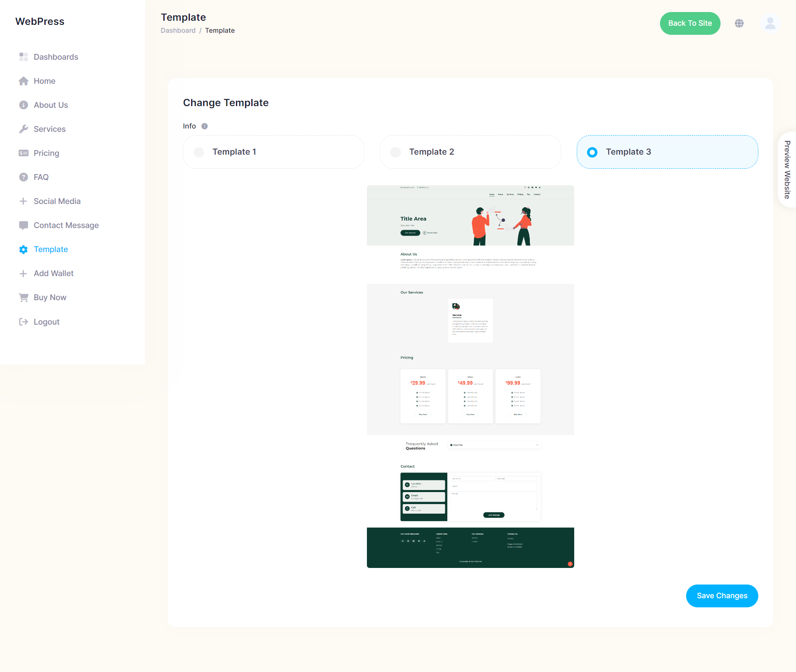Click the Dashboard breadcrumb link
This screenshot has height=672, width=796.
pos(178,30)
